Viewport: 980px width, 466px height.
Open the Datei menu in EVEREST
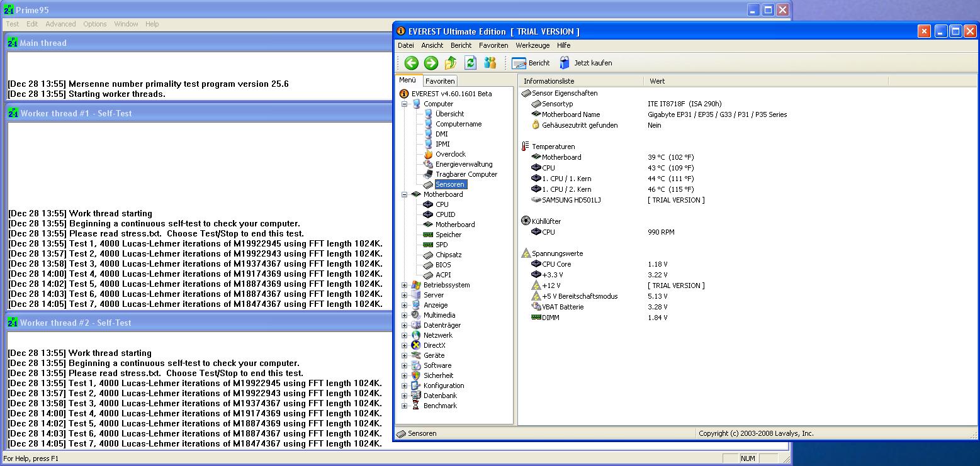[406, 45]
